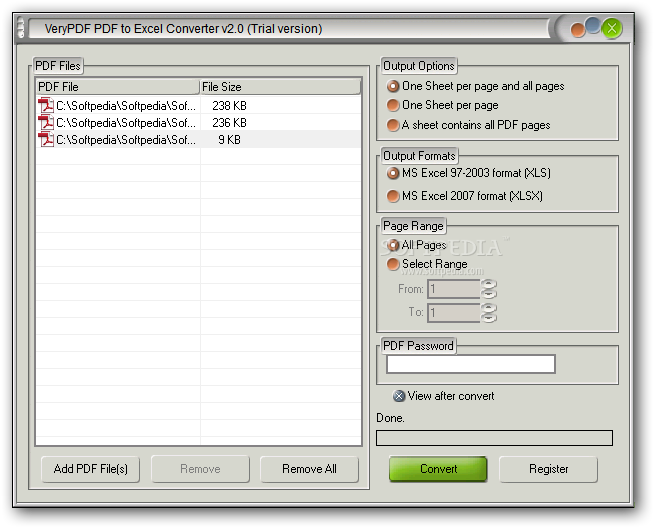This screenshot has width=655, height=528.
Task: Click the title bar grip handle
Action: [x=21, y=28]
